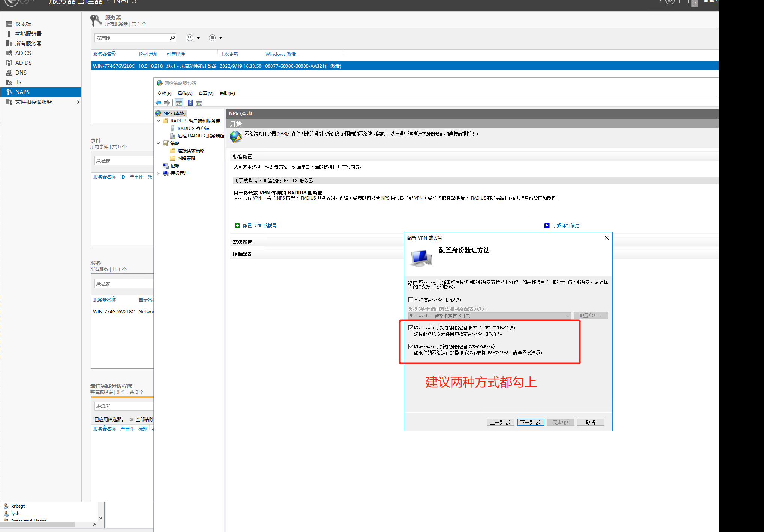Sort by 可管理性 column
This screenshot has width=764, height=532.
click(x=176, y=54)
